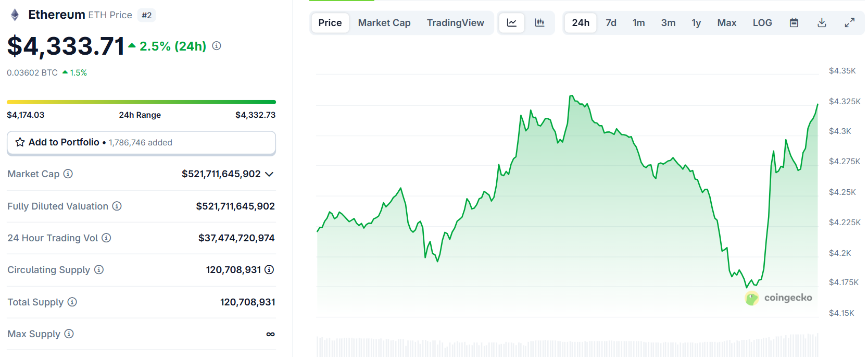Click the 24h Range progress bar
868x357 pixels.
coord(141,102)
